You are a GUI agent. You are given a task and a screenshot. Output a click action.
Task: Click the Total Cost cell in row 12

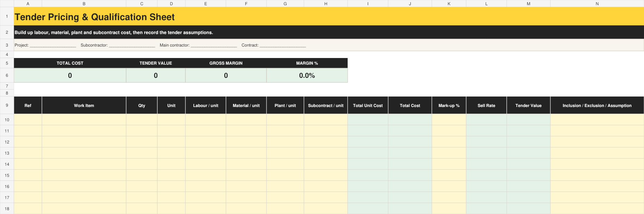[x=410, y=142]
